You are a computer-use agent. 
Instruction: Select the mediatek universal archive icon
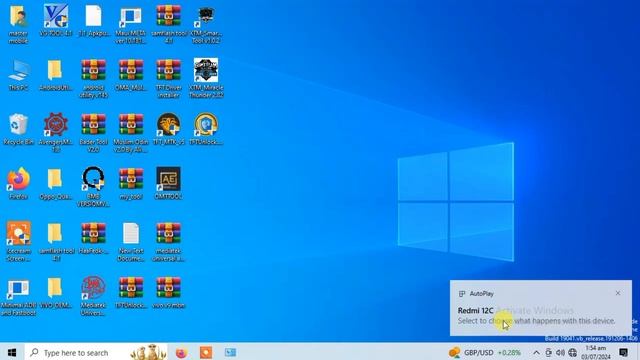click(x=169, y=233)
